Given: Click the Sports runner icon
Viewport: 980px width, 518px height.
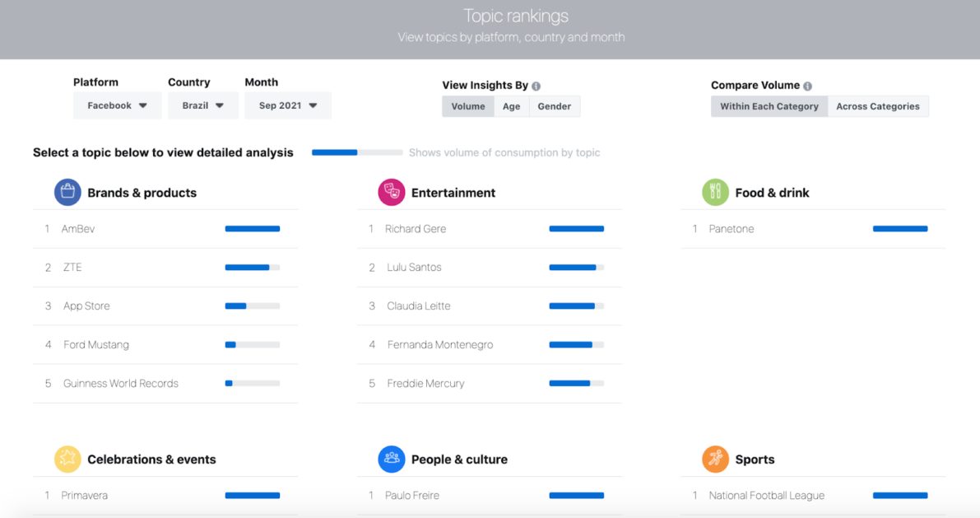Looking at the screenshot, I should 715,460.
